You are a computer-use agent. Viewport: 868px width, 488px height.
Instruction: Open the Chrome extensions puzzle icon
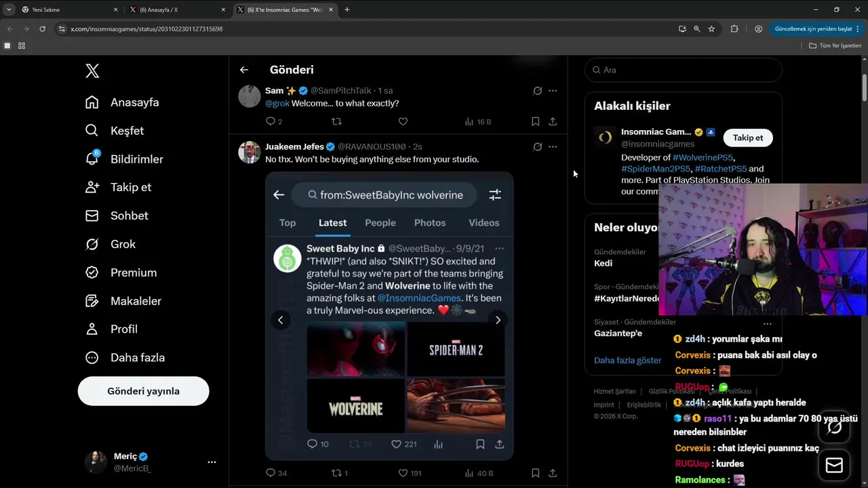pyautogui.click(x=734, y=29)
